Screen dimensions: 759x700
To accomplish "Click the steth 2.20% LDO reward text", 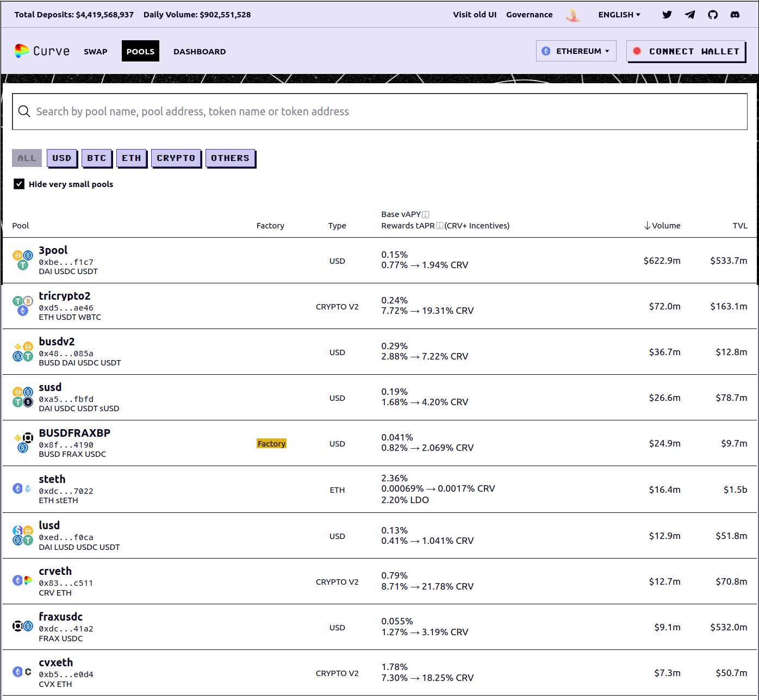I will tap(405, 500).
